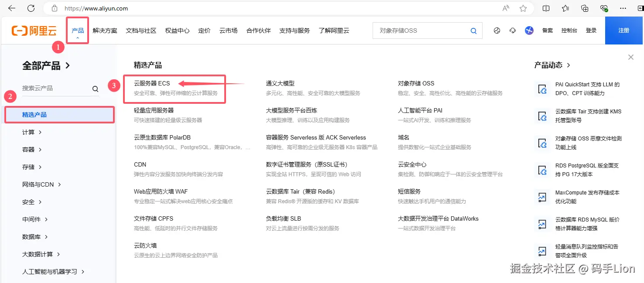Open the 产品 menu
The width and height of the screenshot is (644, 283).
coord(78,31)
